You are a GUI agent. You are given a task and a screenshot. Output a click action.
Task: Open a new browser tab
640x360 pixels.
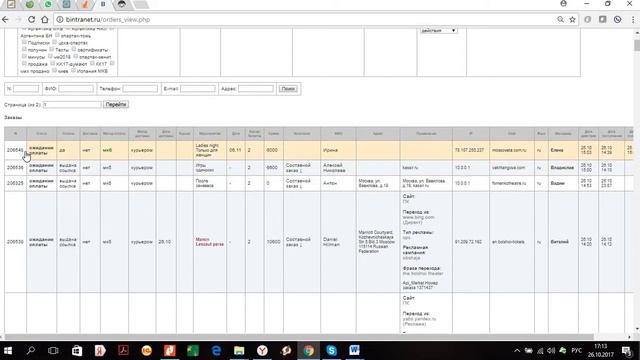[141, 4]
